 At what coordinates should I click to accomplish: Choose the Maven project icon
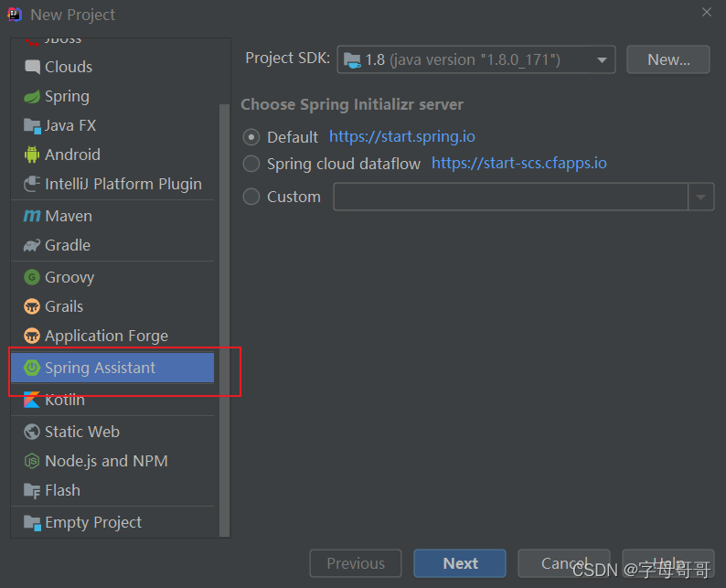32,216
